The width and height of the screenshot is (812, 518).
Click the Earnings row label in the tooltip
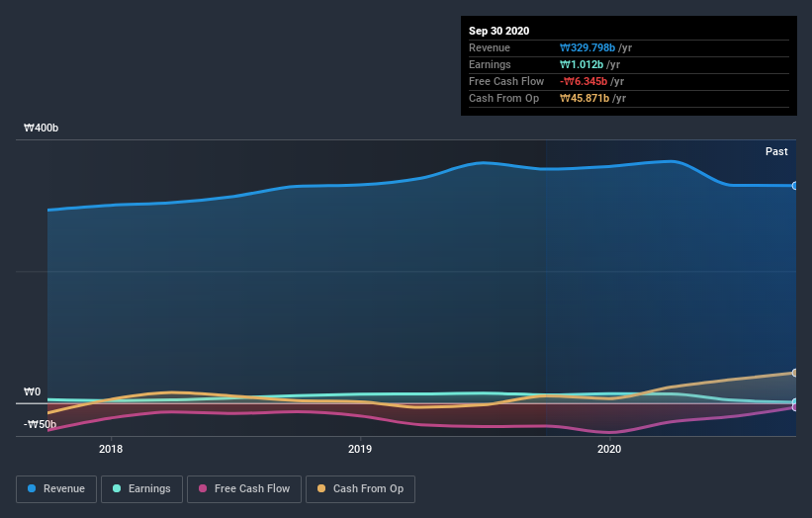[490, 64]
